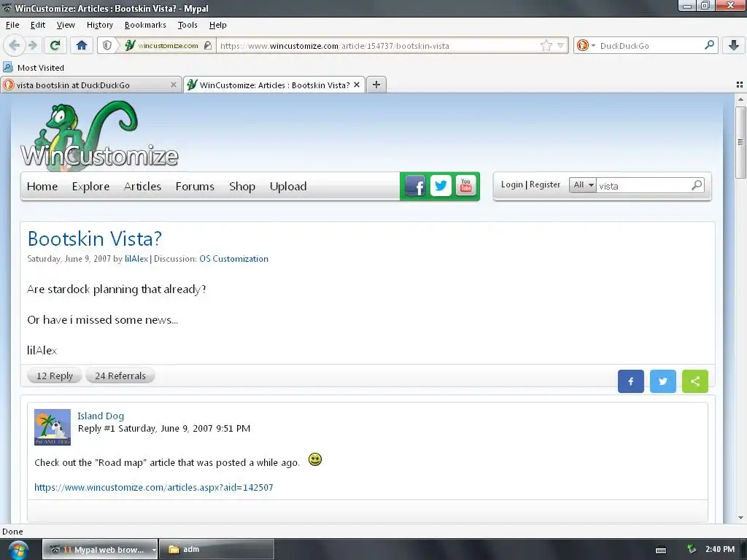
Task: Open the Tools menu
Action: click(187, 25)
